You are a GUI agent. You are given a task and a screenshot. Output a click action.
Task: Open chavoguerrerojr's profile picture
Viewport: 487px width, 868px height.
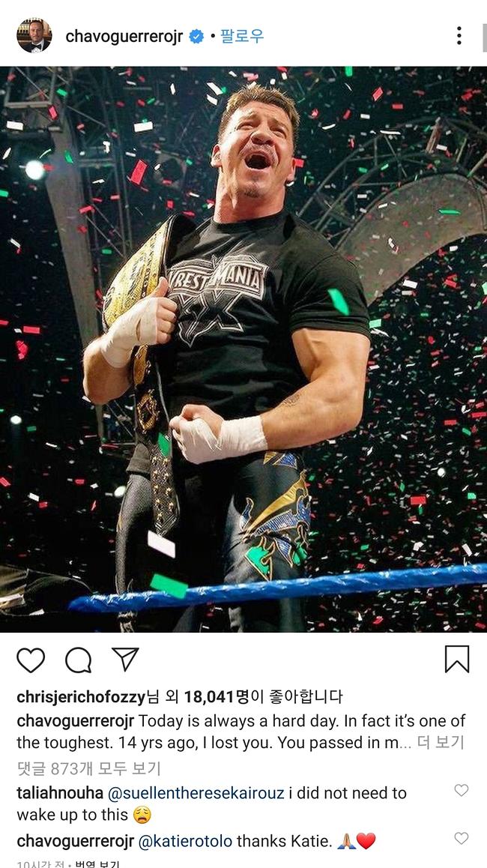click(34, 35)
